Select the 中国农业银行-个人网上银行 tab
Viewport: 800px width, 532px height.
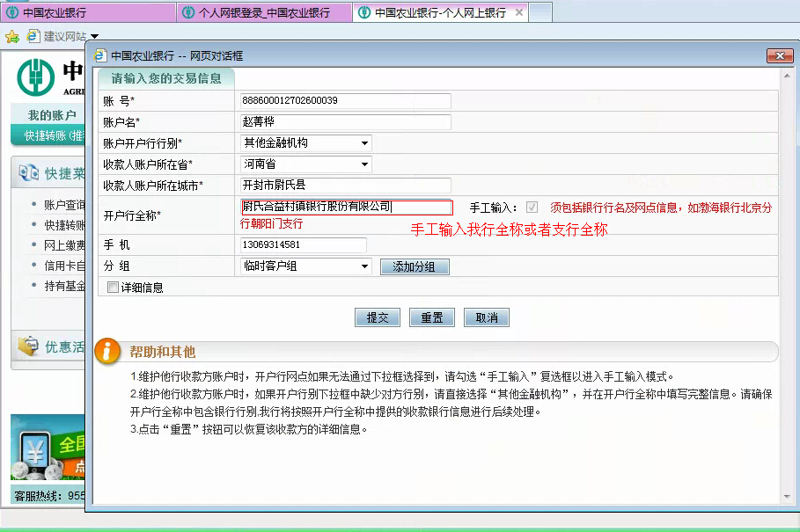440,12
